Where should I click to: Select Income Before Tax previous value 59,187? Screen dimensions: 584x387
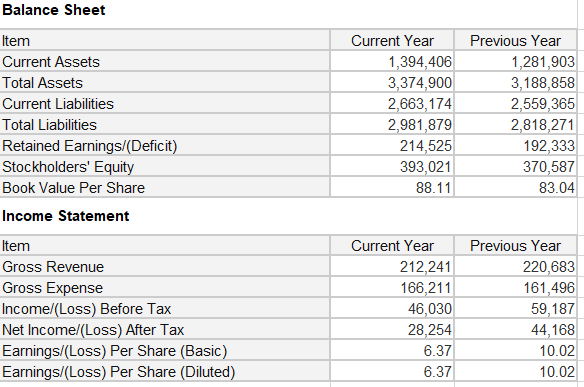pyautogui.click(x=553, y=309)
